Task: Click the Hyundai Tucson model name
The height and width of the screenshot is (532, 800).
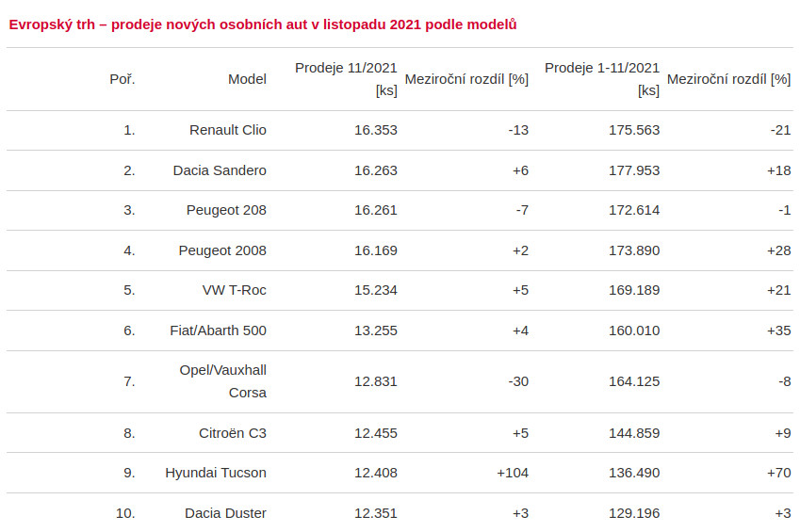Action: tap(216, 473)
